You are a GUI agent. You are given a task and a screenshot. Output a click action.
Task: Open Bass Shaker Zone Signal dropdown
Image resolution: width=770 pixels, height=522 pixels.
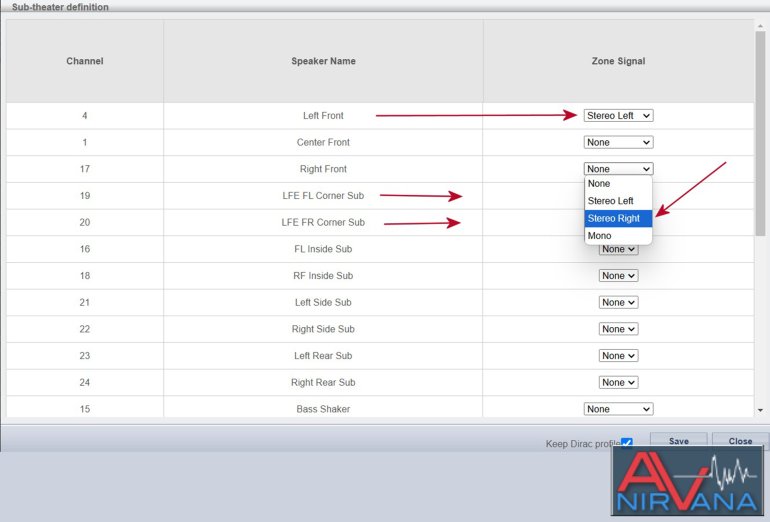pyautogui.click(x=618, y=409)
